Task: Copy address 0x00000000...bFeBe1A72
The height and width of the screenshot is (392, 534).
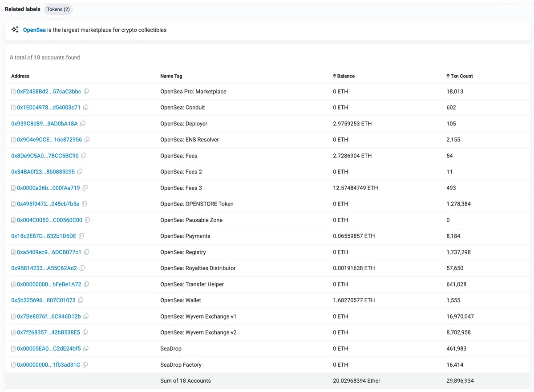Action: [87, 284]
